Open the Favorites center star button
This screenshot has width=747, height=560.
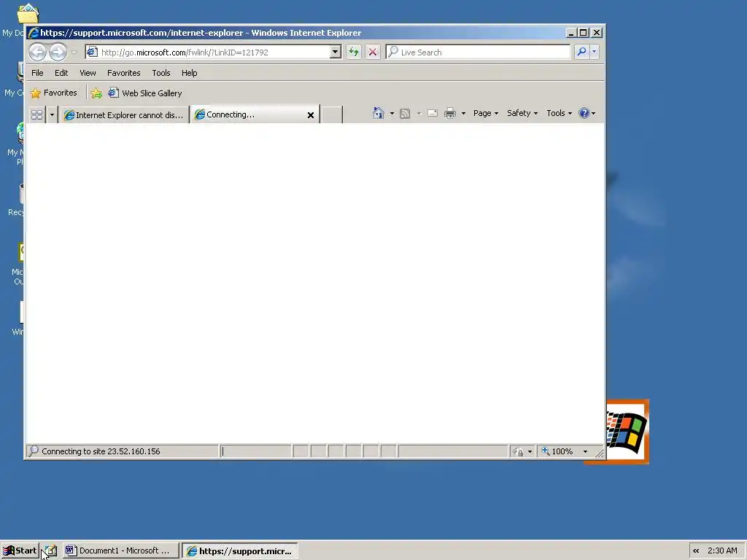click(x=53, y=93)
